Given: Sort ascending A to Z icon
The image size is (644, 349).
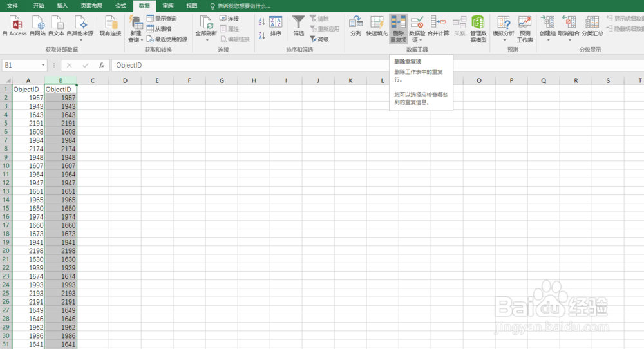Looking at the screenshot, I should click(261, 21).
